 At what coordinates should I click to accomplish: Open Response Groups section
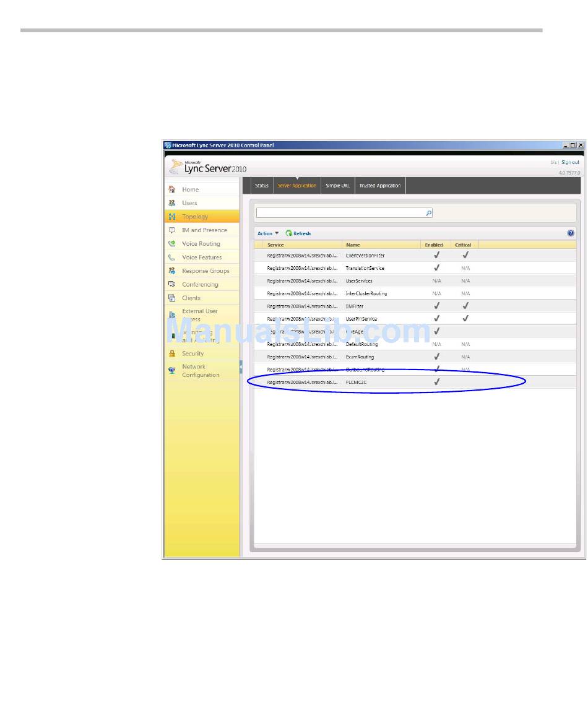(x=205, y=271)
